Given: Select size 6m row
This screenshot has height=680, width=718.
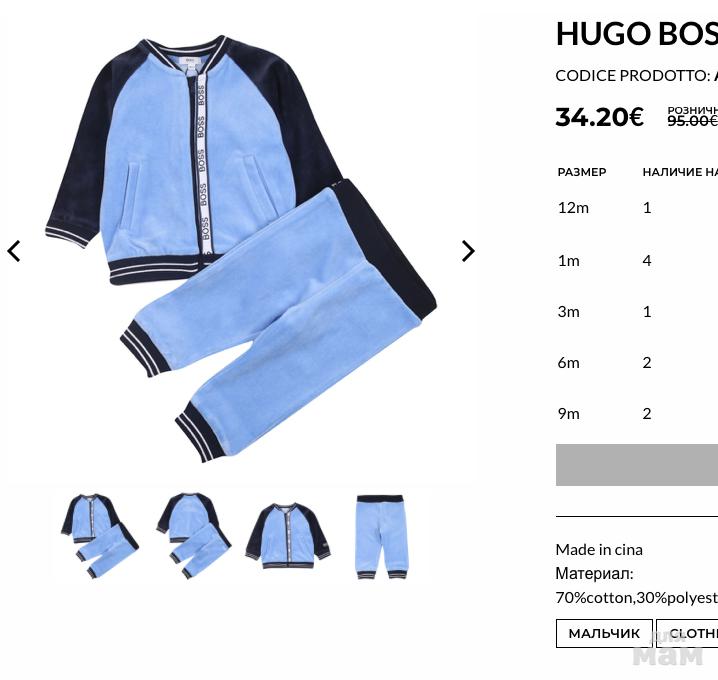Looking at the screenshot, I should coord(637,363).
